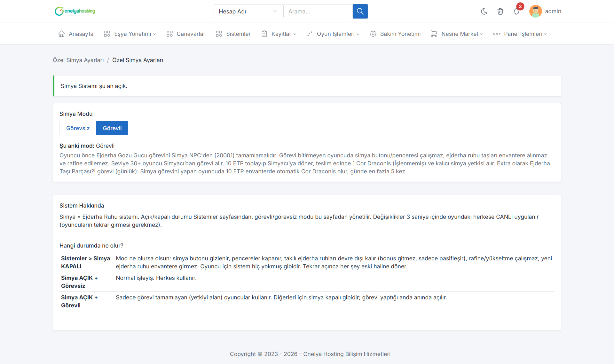Viewport: 614px width, 364px height.
Task: Click the Bakım Yönetimi gear icon
Action: coord(373,34)
